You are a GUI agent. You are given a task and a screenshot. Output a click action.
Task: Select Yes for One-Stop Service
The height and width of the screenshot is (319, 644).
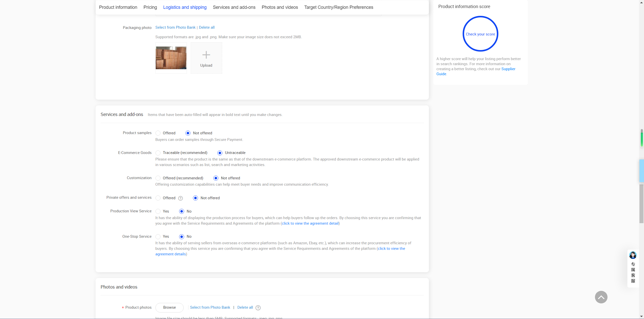(158, 236)
